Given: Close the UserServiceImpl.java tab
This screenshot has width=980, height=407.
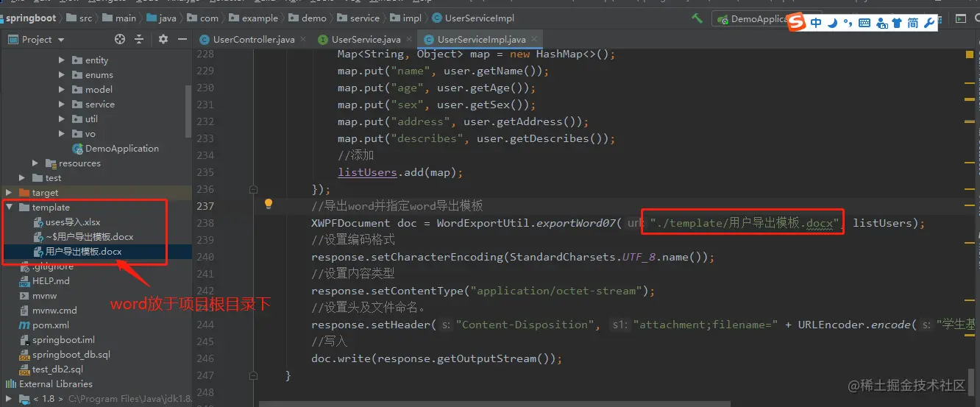Looking at the screenshot, I should coord(533,39).
